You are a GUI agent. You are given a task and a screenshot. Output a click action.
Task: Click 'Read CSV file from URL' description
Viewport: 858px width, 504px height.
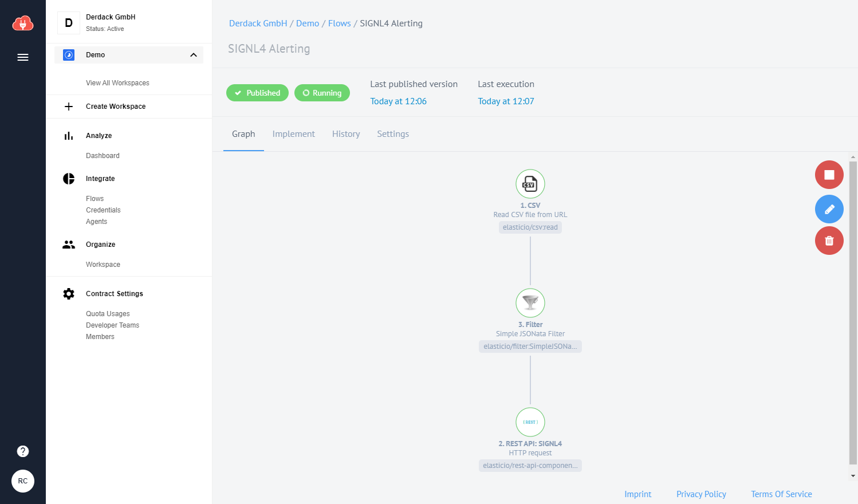coord(530,215)
